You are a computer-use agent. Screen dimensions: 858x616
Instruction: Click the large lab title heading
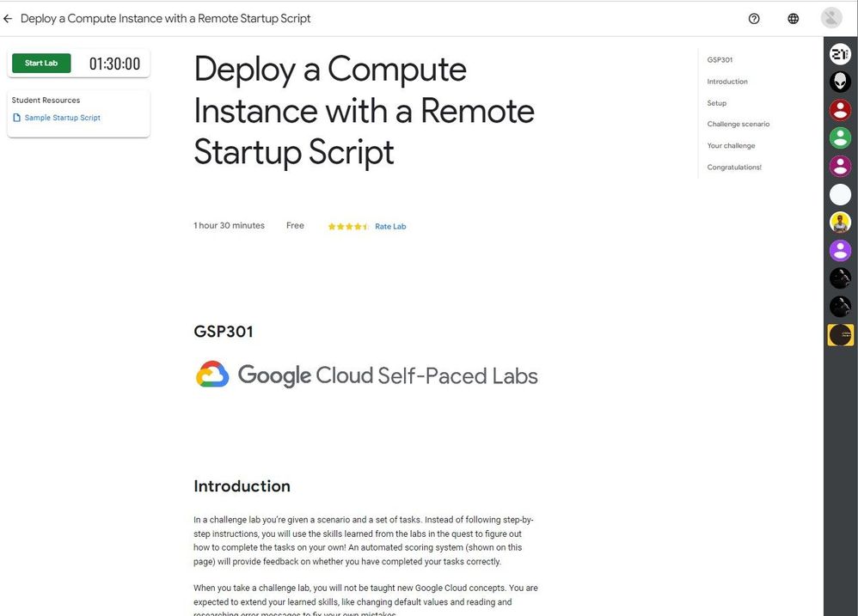(x=364, y=111)
